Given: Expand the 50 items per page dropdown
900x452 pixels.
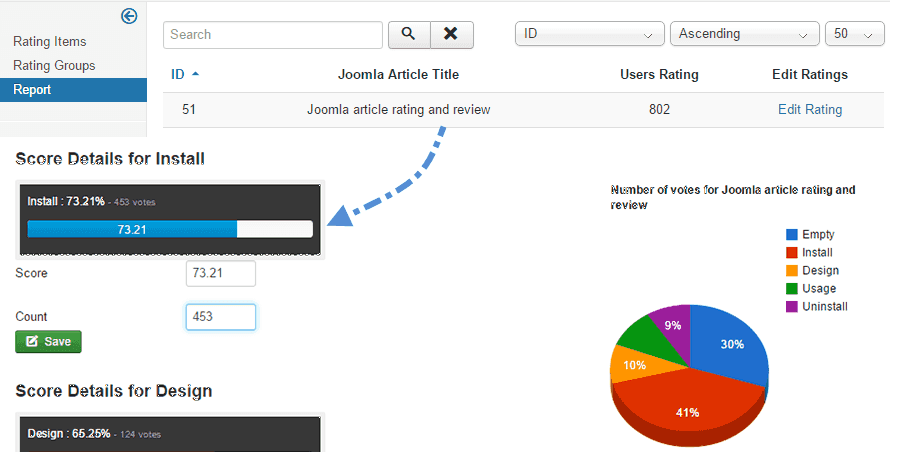Looking at the screenshot, I should click(x=853, y=34).
